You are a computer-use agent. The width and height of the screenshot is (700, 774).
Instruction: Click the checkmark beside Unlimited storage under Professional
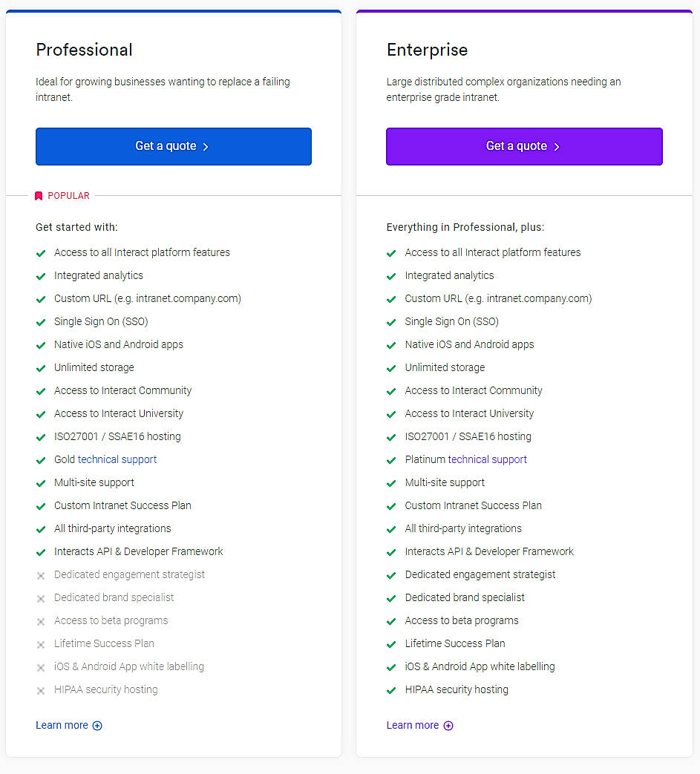(41, 367)
